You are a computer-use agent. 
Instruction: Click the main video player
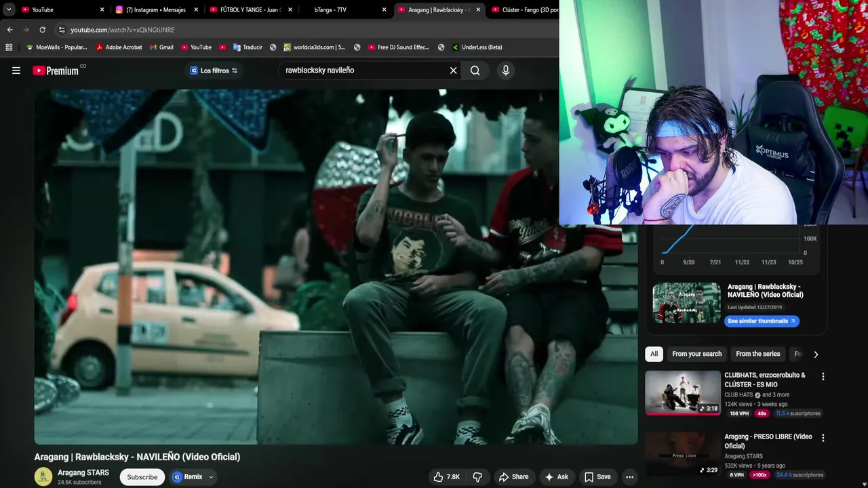(x=336, y=267)
